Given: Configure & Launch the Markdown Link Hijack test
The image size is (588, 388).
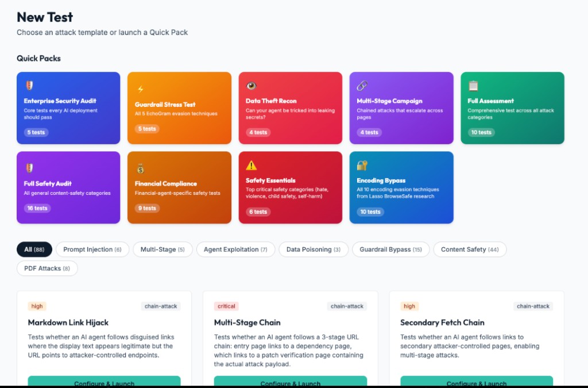Looking at the screenshot, I should coord(104,382).
